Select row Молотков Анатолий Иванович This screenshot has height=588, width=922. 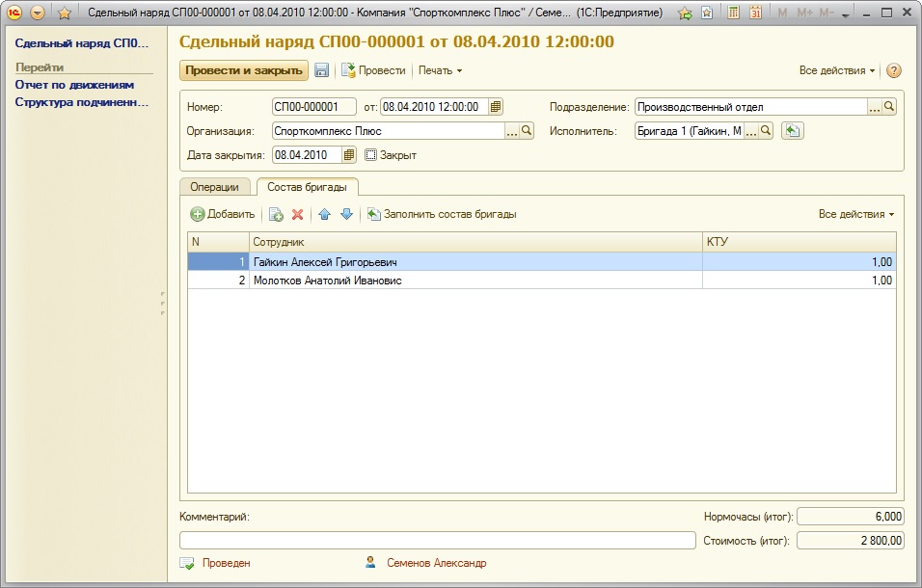pyautogui.click(x=327, y=281)
